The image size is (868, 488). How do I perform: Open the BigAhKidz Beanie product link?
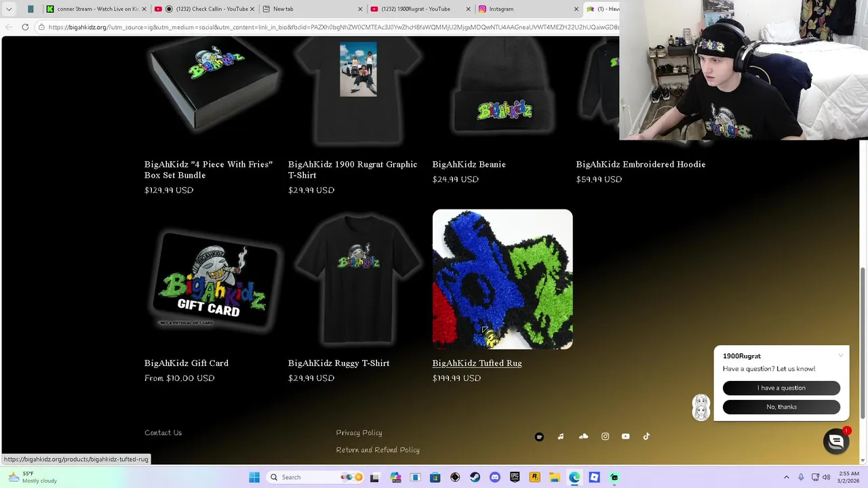469,164
